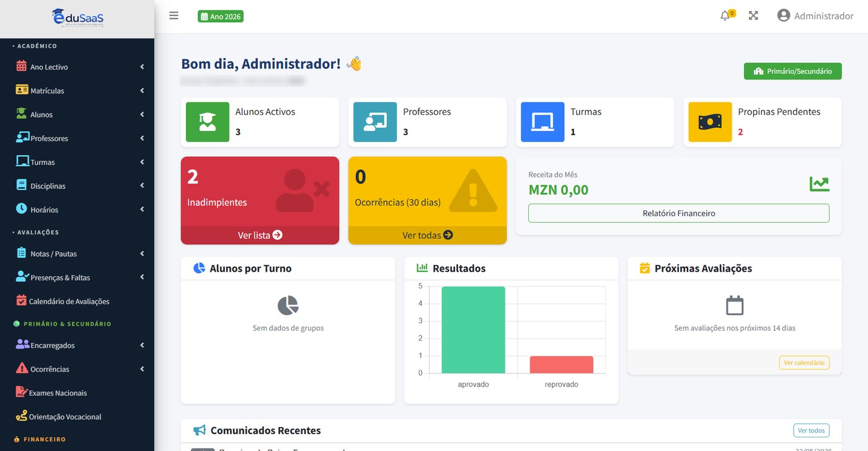Click the fullscreen expand icon

(753, 16)
